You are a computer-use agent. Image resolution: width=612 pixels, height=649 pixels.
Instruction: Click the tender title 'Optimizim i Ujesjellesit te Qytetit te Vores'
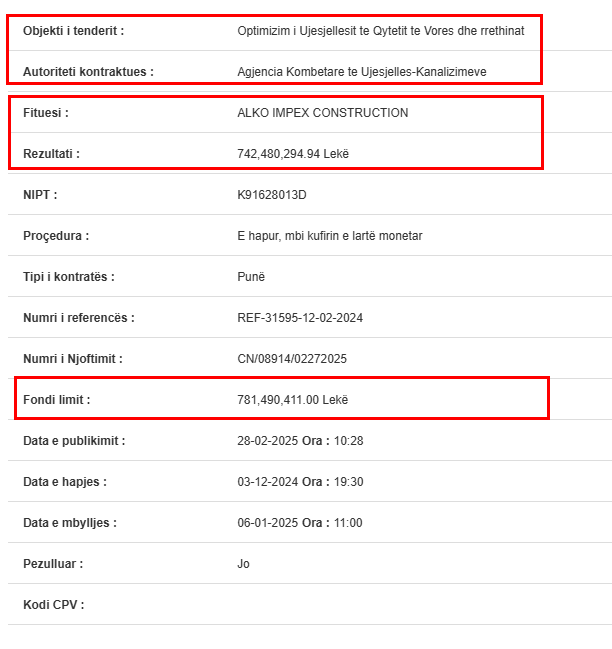[346, 31]
